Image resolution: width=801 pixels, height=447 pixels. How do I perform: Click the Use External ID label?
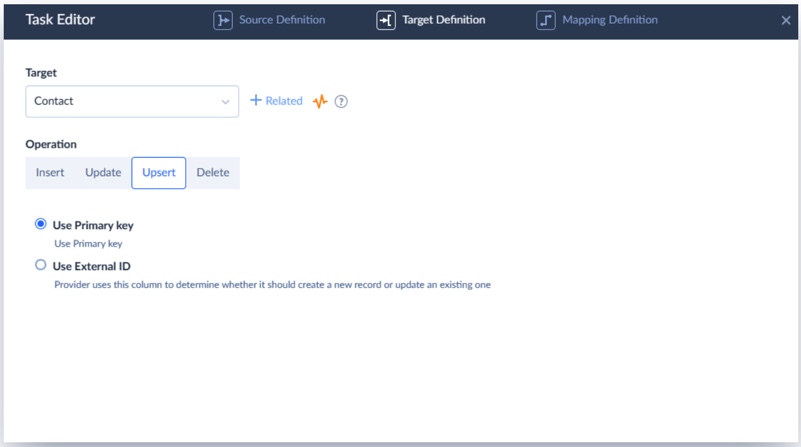91,266
